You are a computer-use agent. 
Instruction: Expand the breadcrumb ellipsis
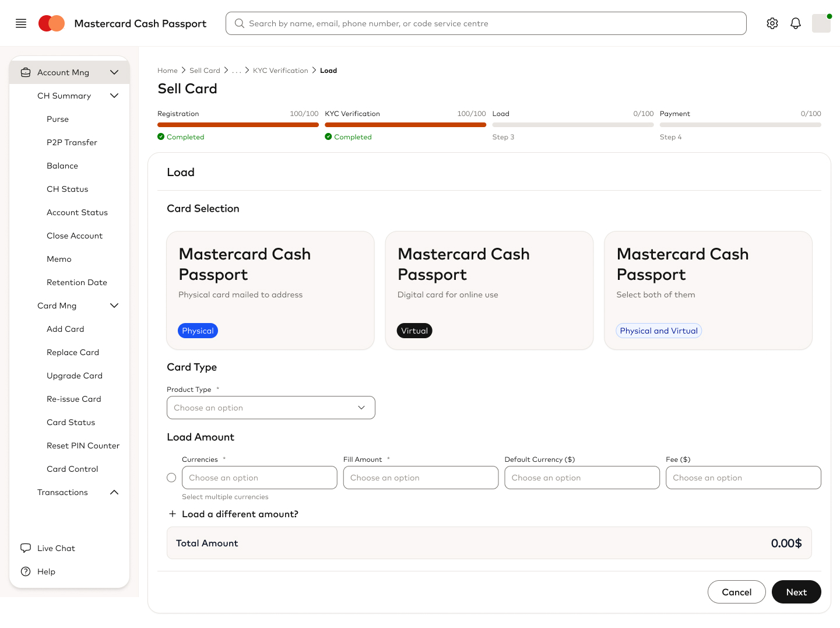(x=236, y=71)
